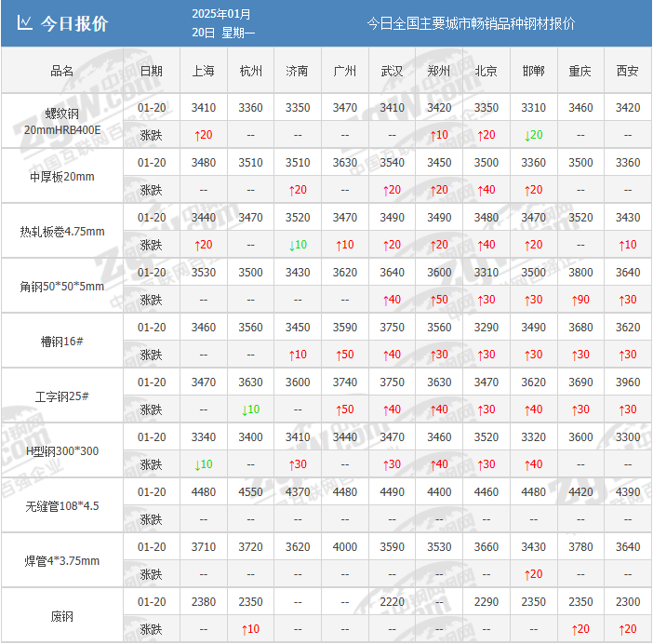Click the 角钢50*50*5mm row label

point(62,287)
